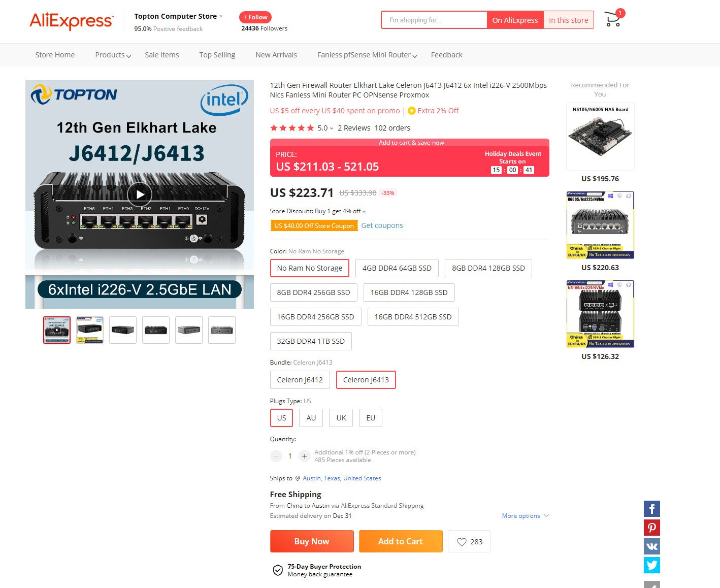Click the Buy Now button
The image size is (720, 588).
pyautogui.click(x=312, y=541)
